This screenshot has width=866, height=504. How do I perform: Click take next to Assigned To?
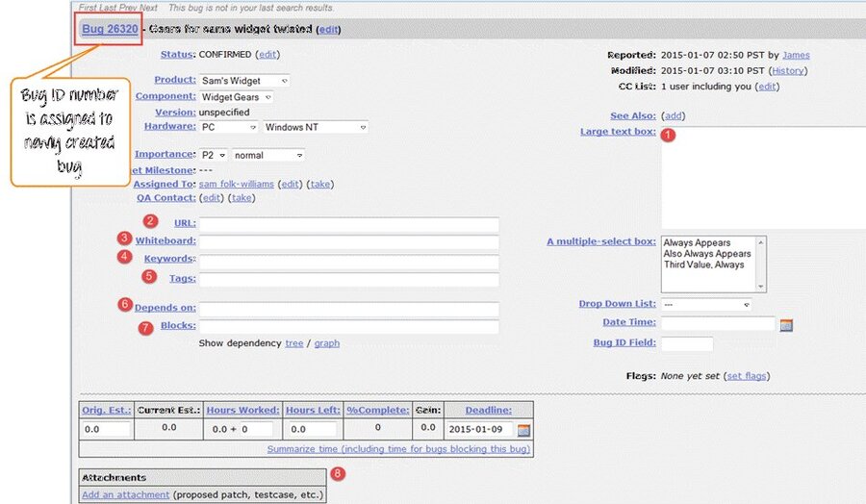(319, 184)
